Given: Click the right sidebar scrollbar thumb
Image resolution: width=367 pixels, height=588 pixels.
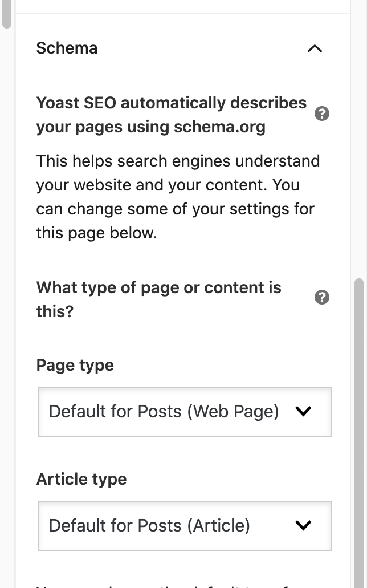Looking at the screenshot, I should [x=358, y=428].
